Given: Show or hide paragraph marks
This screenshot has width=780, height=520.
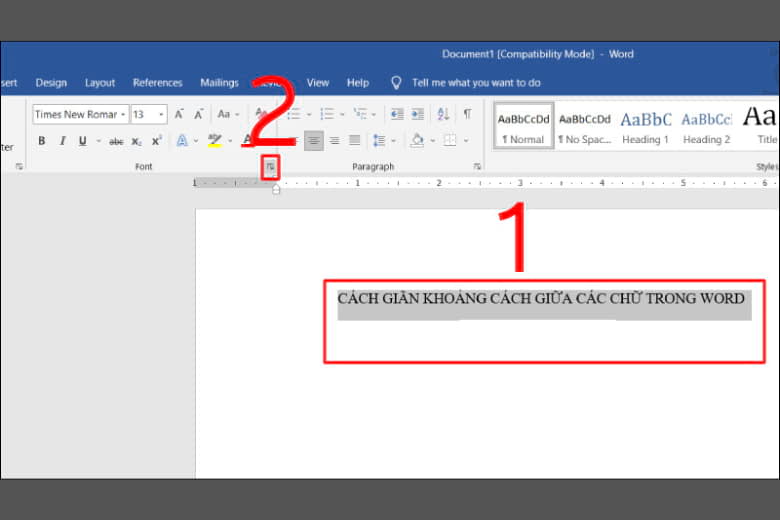Looking at the screenshot, I should 467,114.
